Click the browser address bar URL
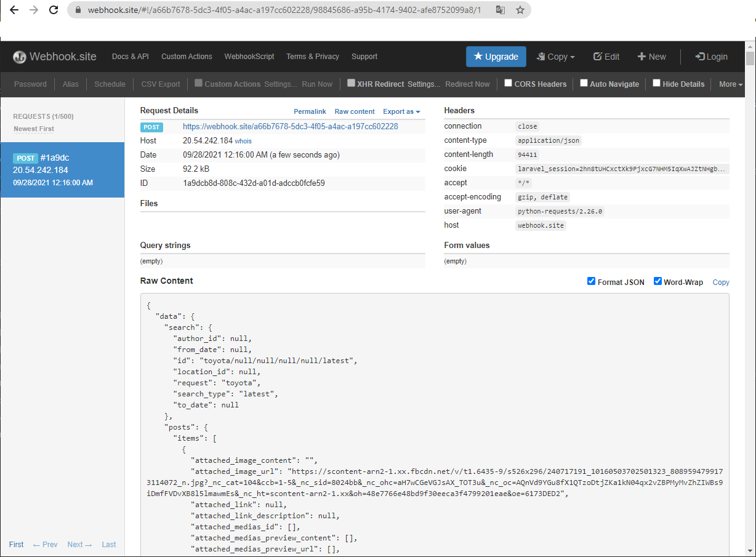Screen dimensions: 756x557 pos(284,10)
